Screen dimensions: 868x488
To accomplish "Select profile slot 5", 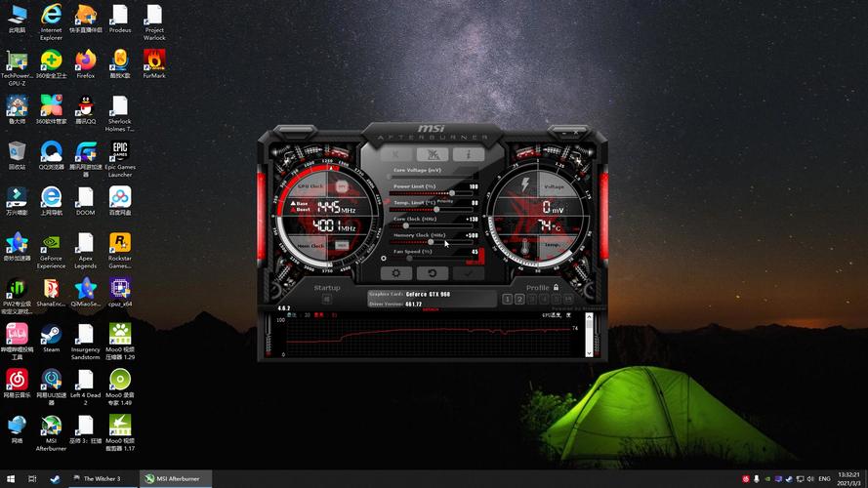I will pyautogui.click(x=556, y=300).
